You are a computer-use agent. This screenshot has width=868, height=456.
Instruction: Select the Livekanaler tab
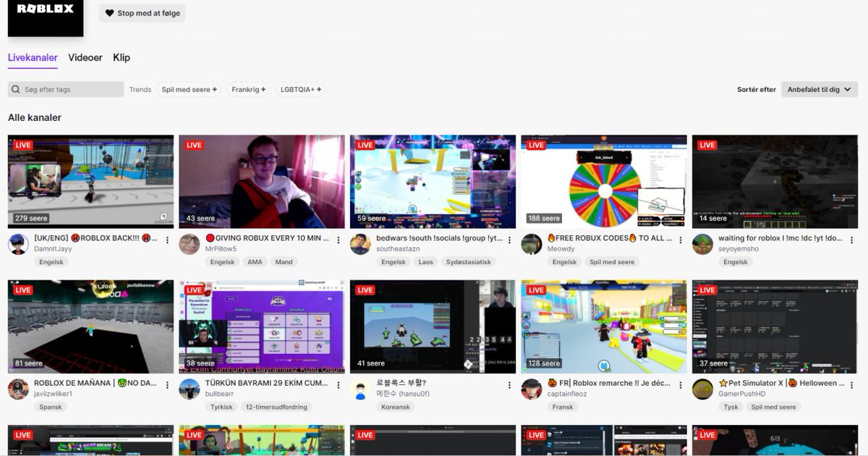pyautogui.click(x=33, y=57)
